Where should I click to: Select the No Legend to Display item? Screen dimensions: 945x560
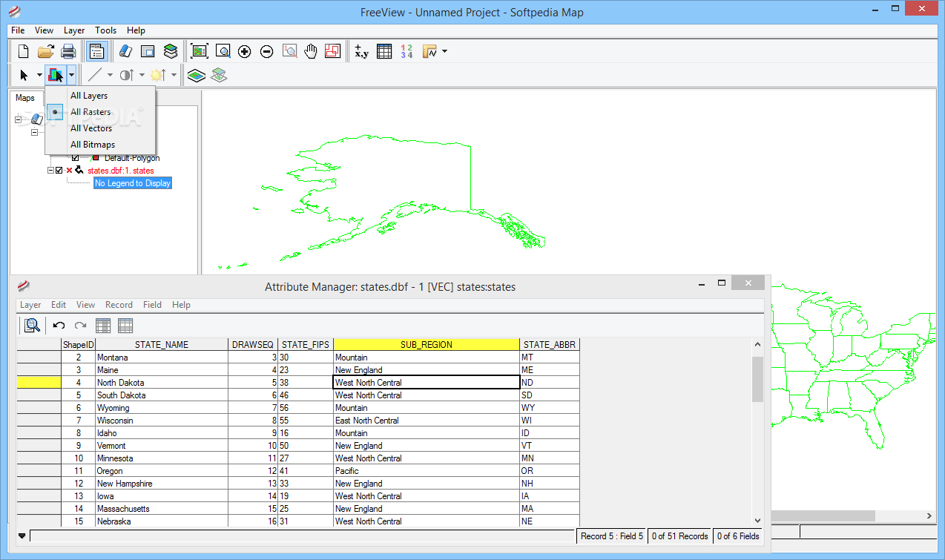[x=133, y=183]
